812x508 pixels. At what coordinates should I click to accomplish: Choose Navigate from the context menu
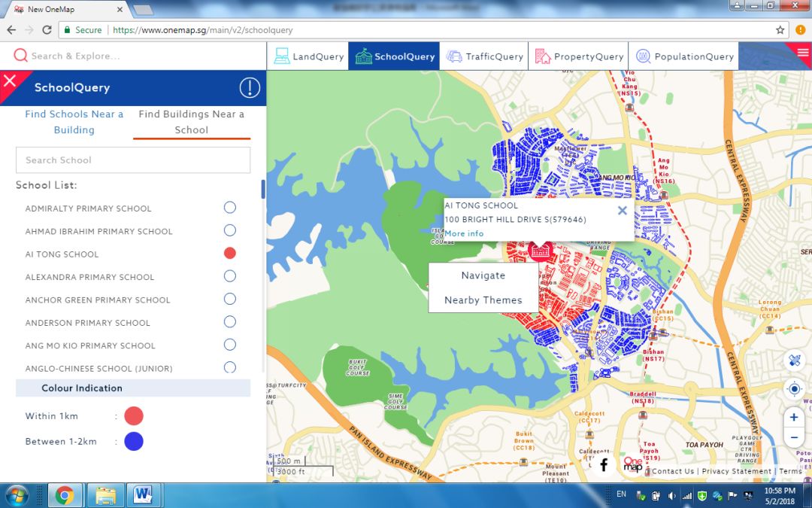click(483, 275)
